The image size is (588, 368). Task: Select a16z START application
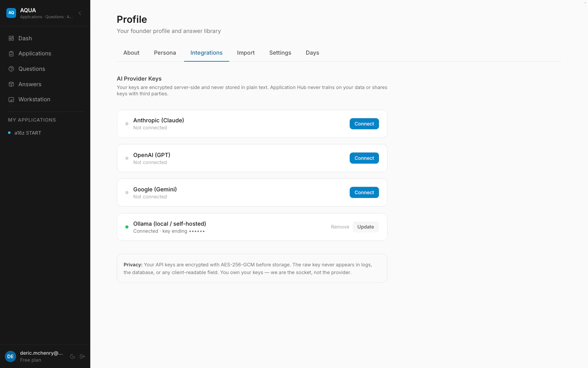[x=28, y=133]
